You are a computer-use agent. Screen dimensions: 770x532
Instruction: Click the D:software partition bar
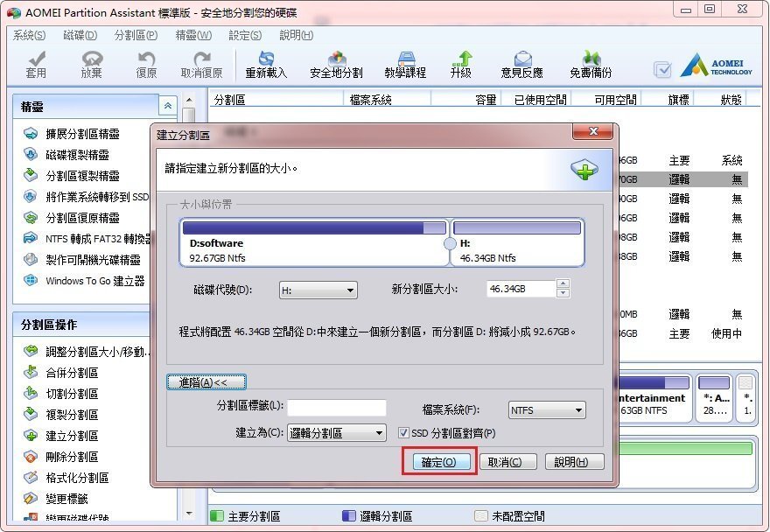click(314, 242)
